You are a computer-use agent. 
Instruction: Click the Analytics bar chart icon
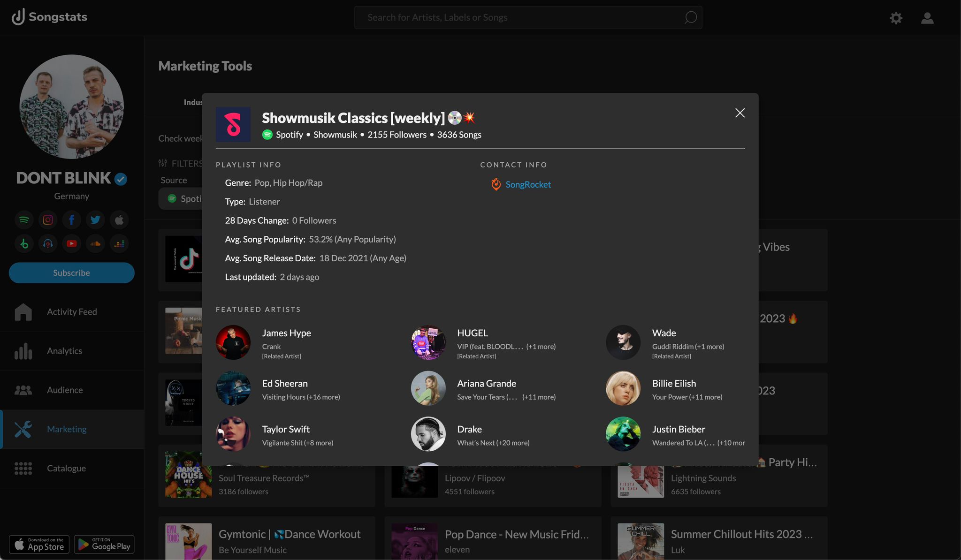pos(23,351)
